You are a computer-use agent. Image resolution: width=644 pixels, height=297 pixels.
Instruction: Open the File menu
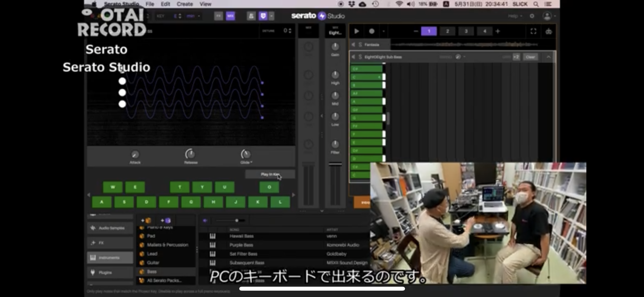pos(150,4)
